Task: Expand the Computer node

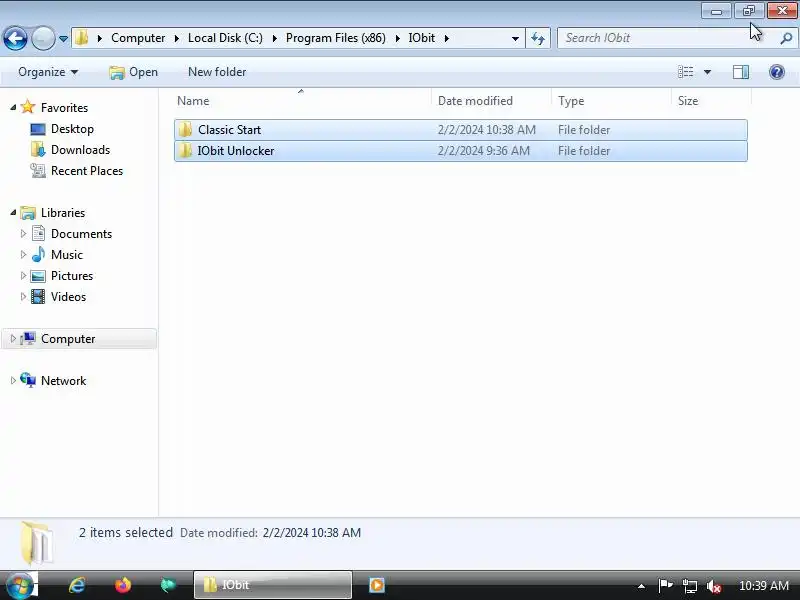Action: 13,338
